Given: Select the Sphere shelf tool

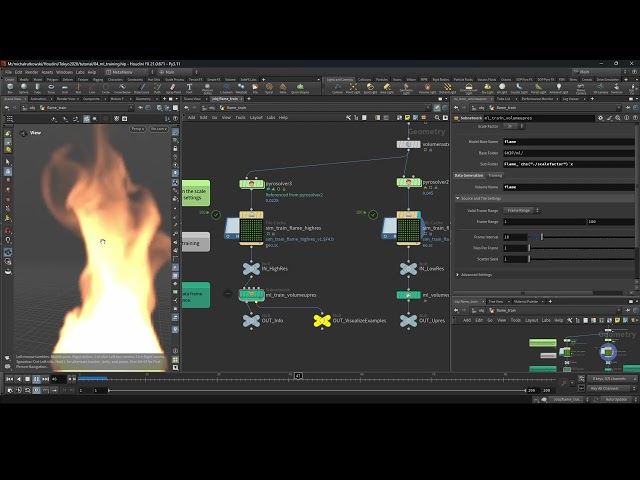Looking at the screenshot, I should 24,88.
